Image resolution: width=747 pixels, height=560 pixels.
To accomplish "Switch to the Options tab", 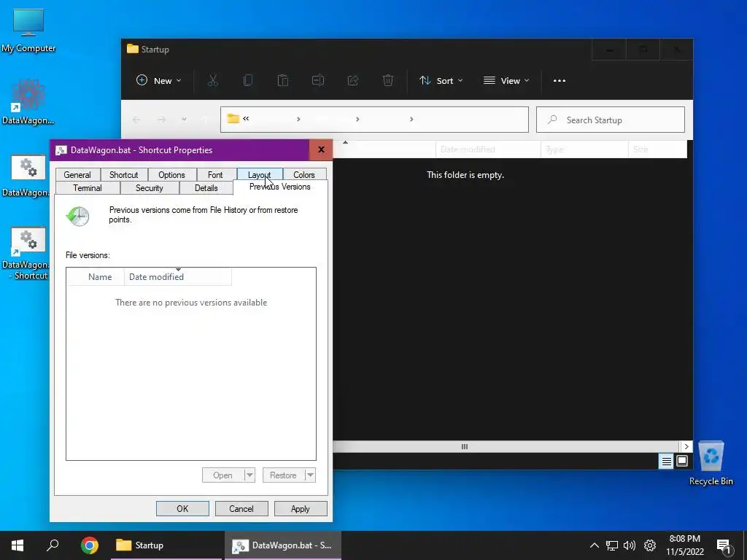I will click(171, 175).
